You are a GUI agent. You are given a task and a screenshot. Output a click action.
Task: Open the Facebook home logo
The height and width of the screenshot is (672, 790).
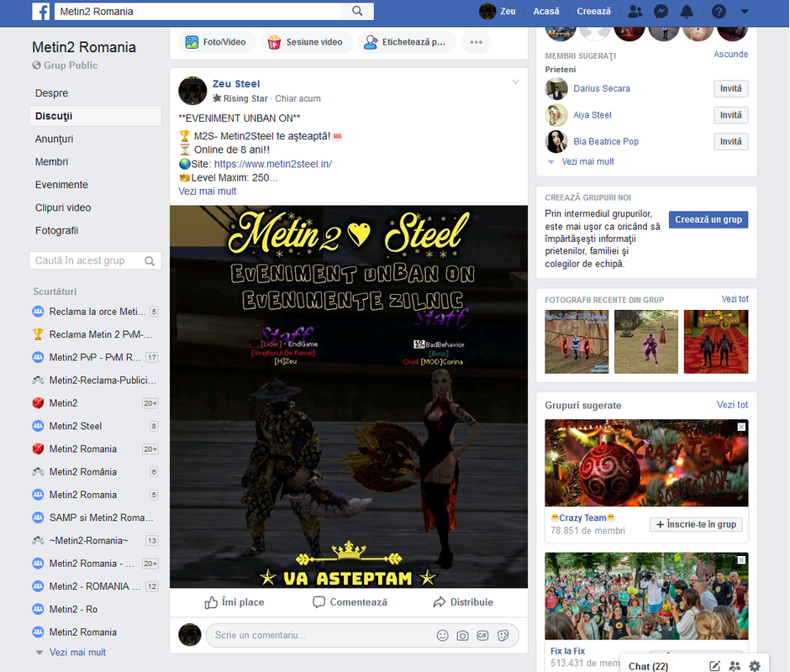point(41,11)
